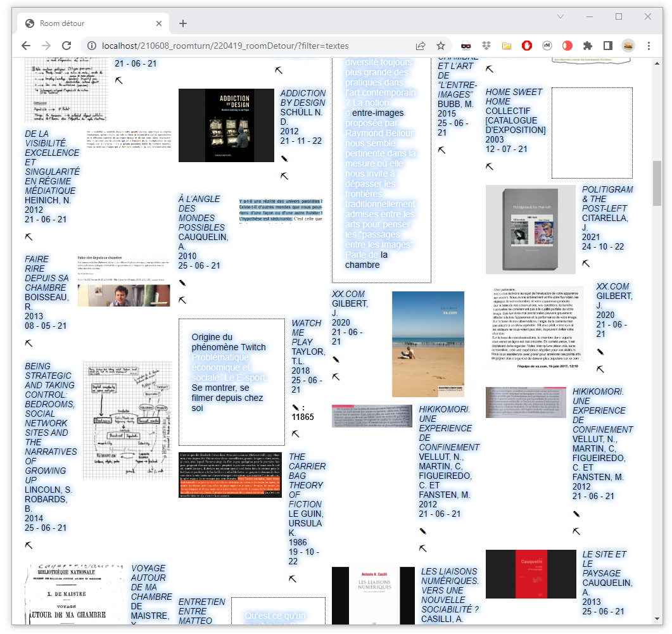
Task: Click the pencil icon under Watch Me Play
Action: 295,407
